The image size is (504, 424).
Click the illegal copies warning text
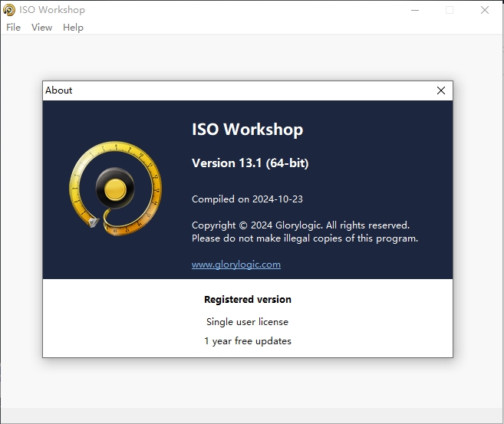[x=305, y=238]
